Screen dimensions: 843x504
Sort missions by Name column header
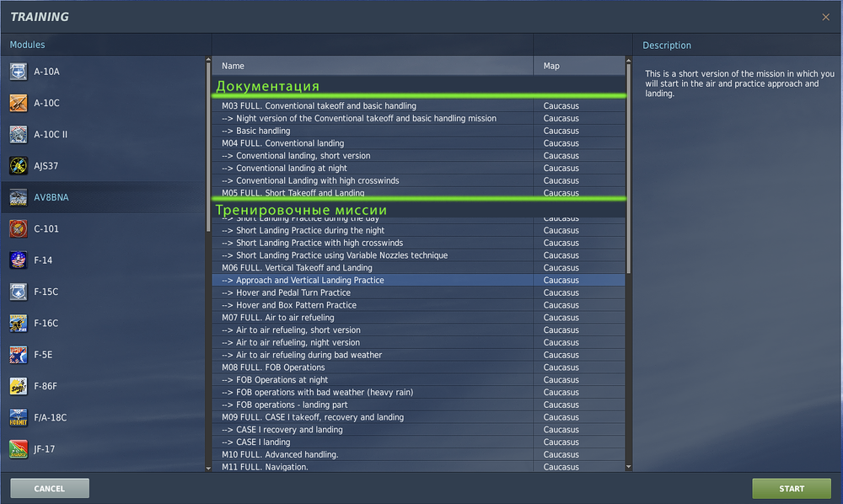pos(373,66)
